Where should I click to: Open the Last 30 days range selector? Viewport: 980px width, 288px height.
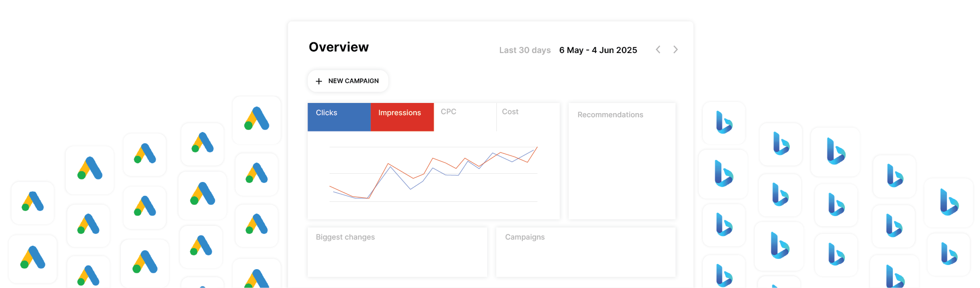click(525, 50)
